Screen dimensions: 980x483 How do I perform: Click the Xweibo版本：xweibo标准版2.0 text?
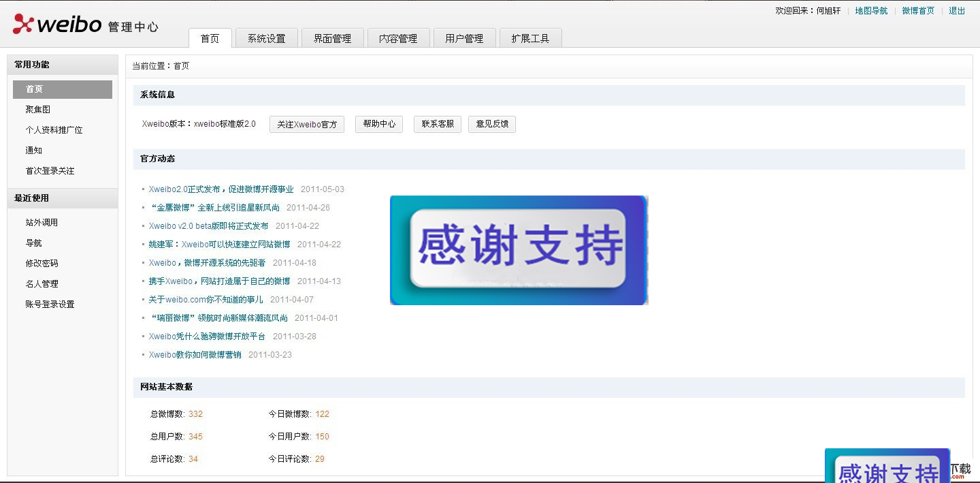click(x=199, y=124)
